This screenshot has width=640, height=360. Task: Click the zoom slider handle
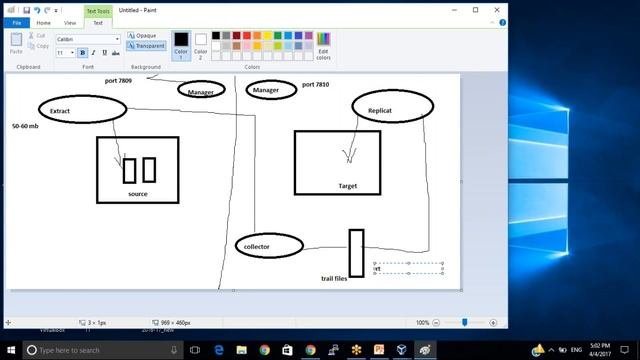pos(464,322)
